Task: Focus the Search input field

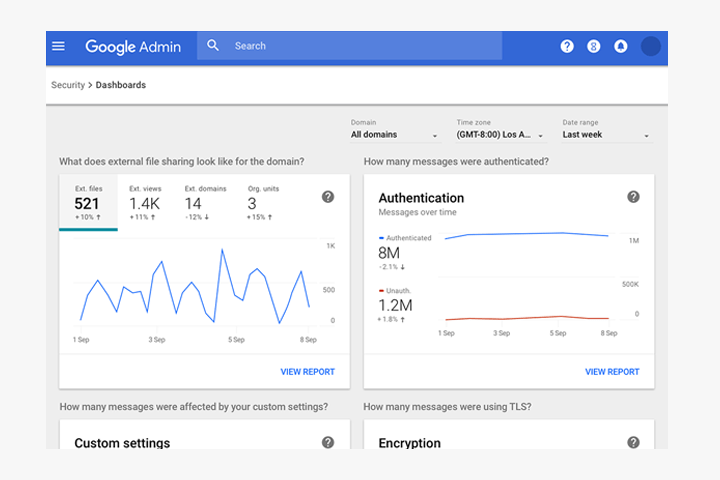Action: click(349, 45)
